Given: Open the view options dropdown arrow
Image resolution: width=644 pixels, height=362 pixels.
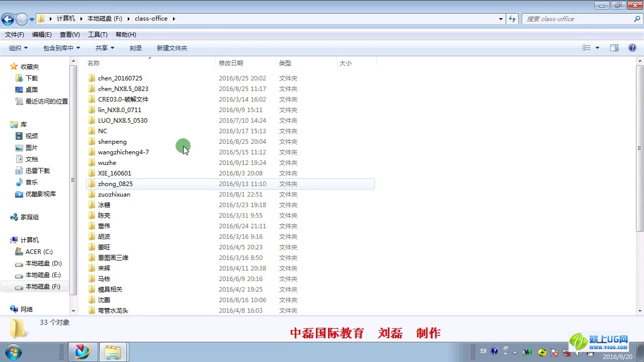Looking at the screenshot, I should [x=597, y=48].
